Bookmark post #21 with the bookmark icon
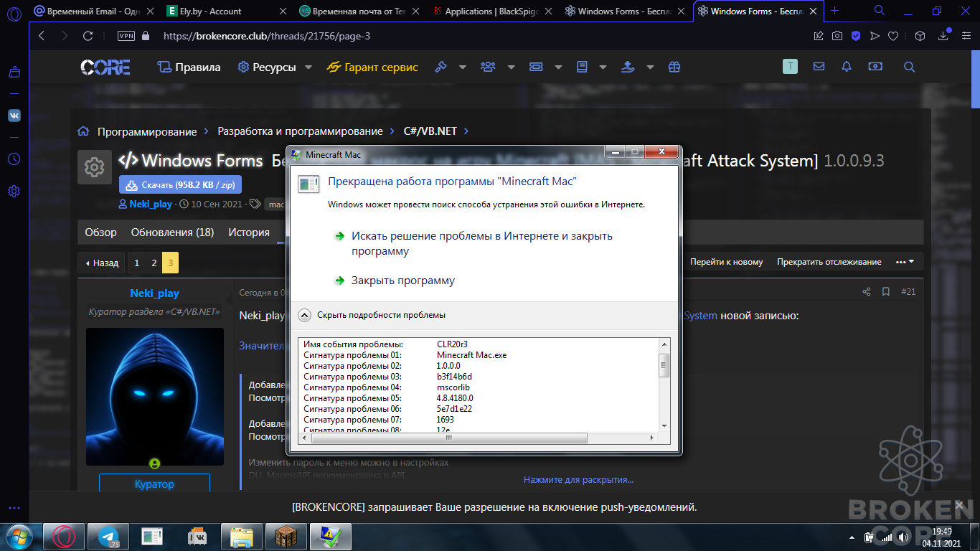The width and height of the screenshot is (980, 551). pos(886,292)
